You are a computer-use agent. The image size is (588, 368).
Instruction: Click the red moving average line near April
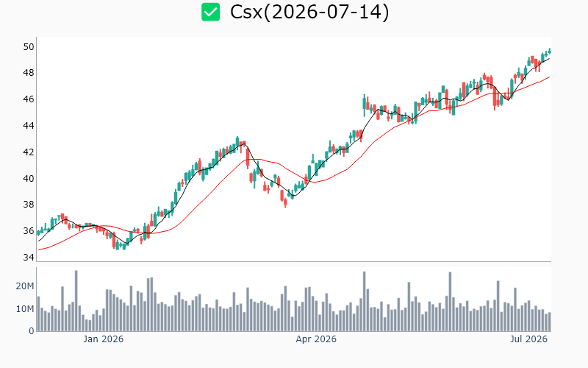(315, 182)
